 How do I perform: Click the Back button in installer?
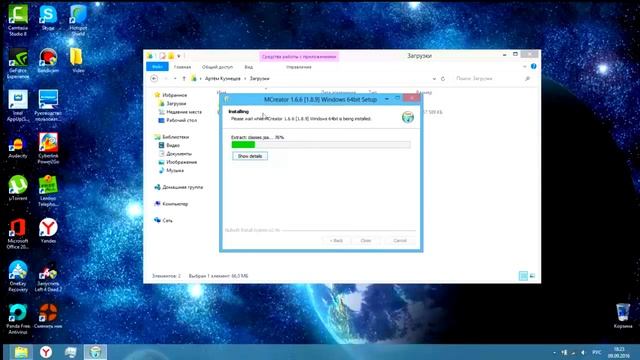tap(336, 240)
